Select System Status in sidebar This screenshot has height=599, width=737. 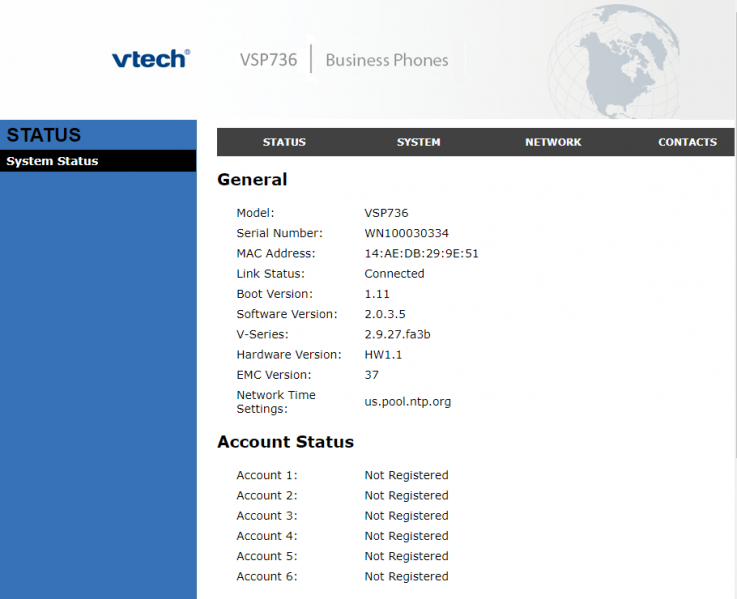[x=98, y=161]
